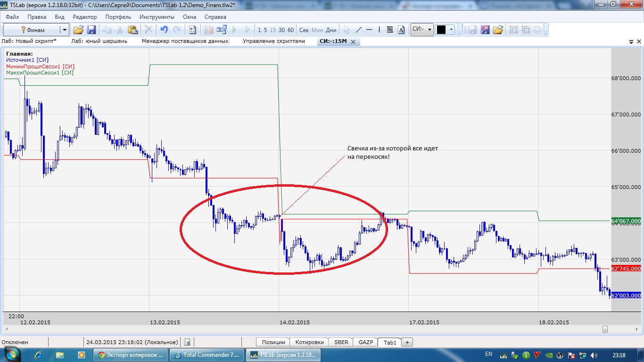This screenshot has height=362, width=644.
Task: Open the Файл menu
Action: coord(12,17)
